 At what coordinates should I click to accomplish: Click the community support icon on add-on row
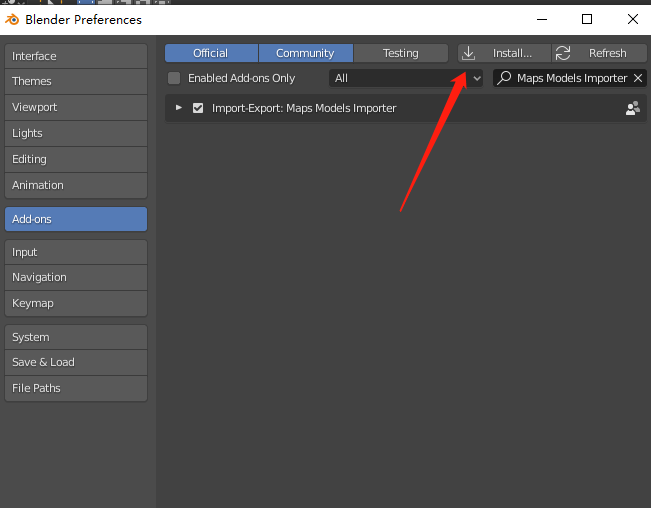coord(633,108)
